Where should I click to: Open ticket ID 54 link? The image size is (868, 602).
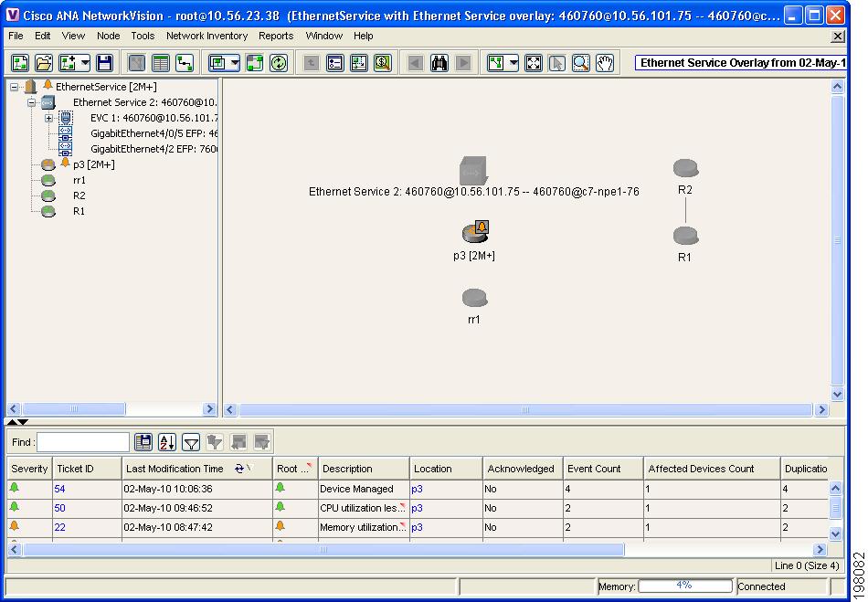click(x=59, y=489)
